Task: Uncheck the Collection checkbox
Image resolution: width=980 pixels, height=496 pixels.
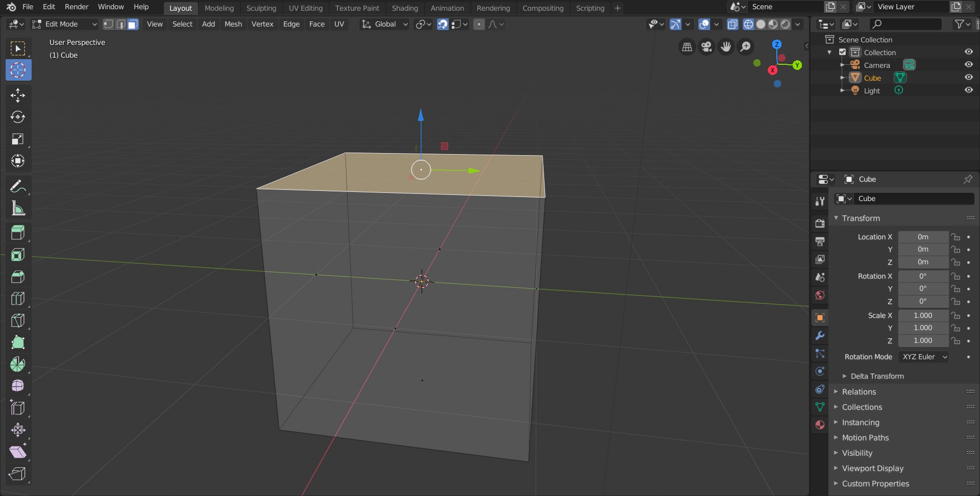Action: [x=843, y=52]
